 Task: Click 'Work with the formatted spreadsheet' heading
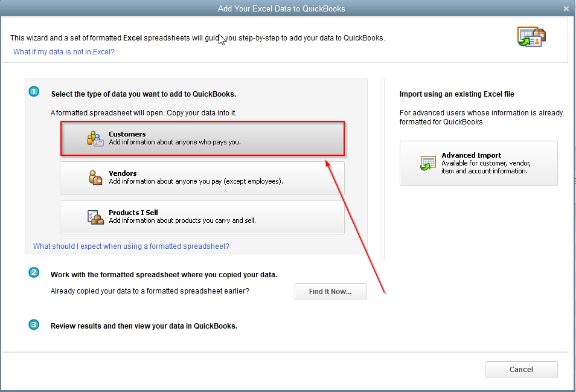(x=164, y=275)
